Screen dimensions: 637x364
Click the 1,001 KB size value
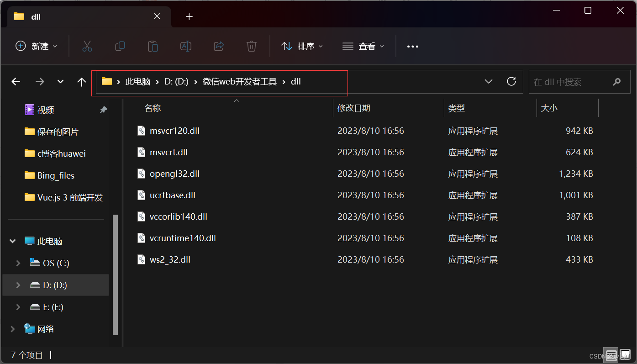[576, 195]
